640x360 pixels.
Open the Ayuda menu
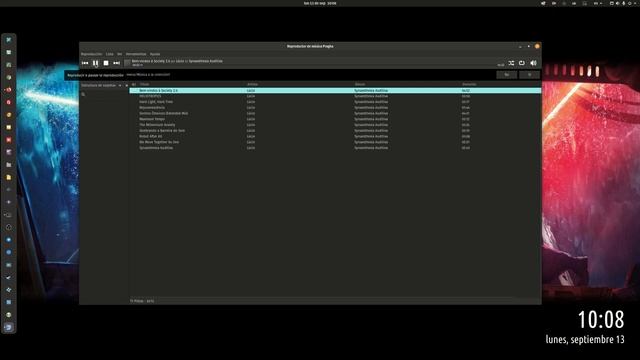[x=155, y=54]
